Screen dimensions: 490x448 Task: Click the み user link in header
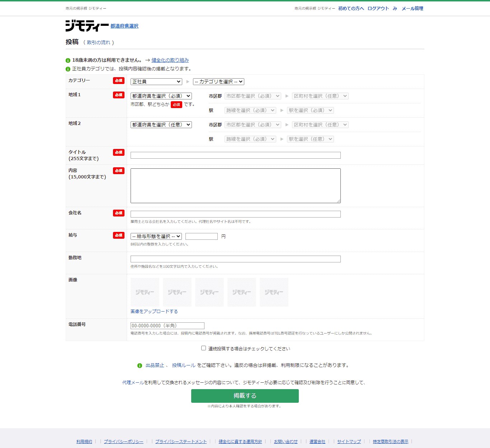pos(395,9)
